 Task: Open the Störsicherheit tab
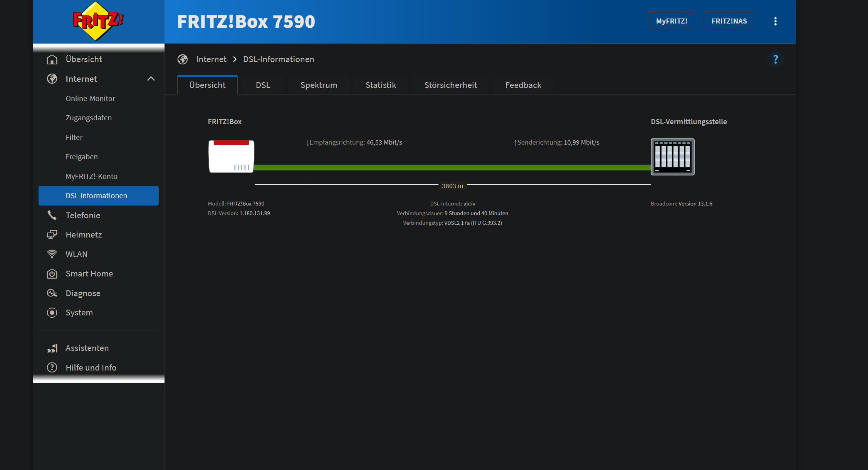[x=451, y=85]
